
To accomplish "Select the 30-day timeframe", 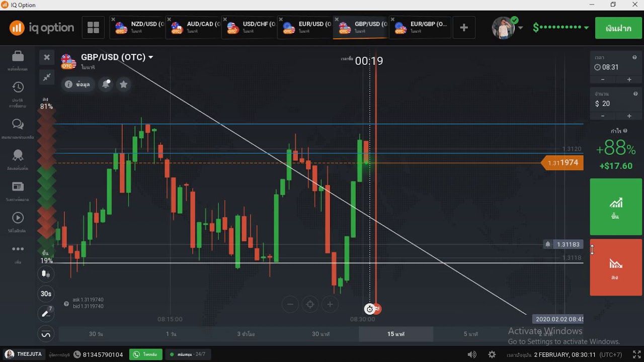I will (96, 334).
